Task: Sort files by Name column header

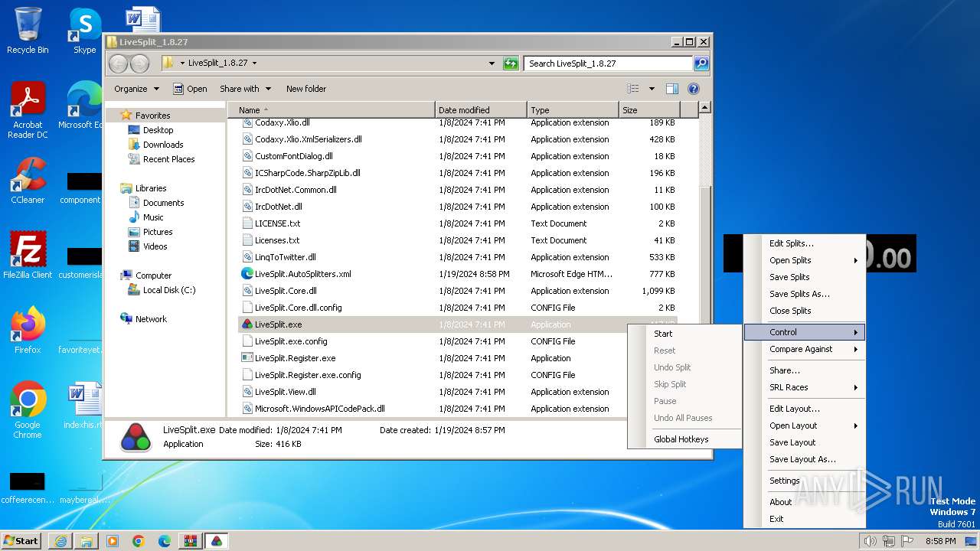Action: [332, 110]
